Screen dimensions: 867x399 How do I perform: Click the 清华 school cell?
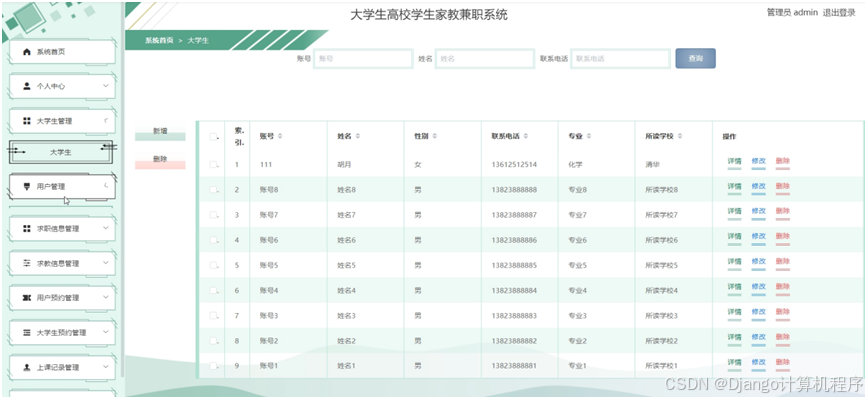(652, 165)
